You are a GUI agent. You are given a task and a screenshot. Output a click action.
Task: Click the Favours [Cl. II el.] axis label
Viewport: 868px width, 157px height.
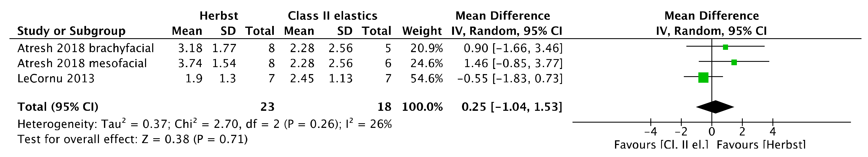(x=661, y=145)
